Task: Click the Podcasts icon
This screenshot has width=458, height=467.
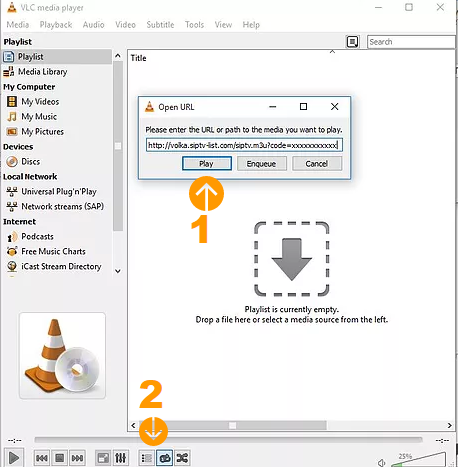Action: pyautogui.click(x=12, y=237)
